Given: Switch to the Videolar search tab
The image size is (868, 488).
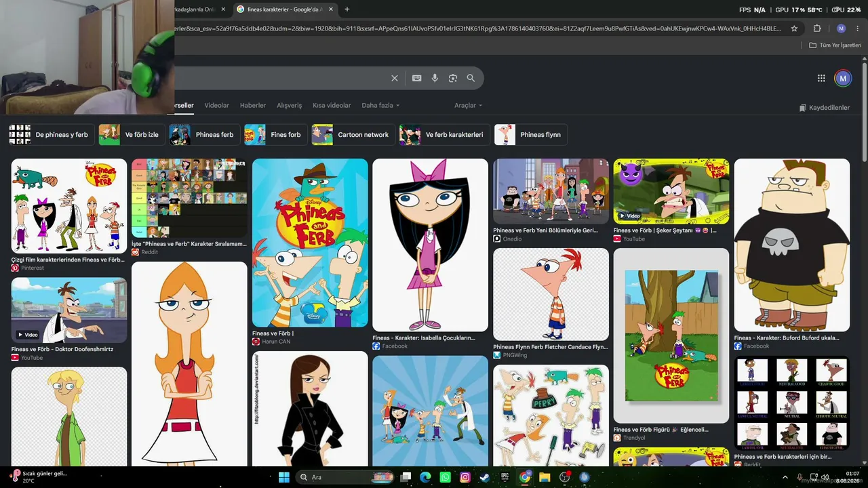Looking at the screenshot, I should point(217,106).
